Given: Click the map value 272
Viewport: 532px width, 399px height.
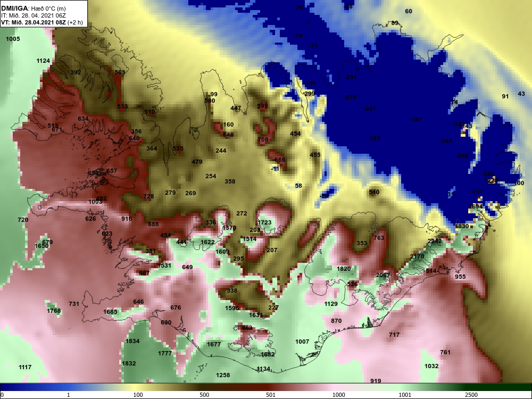Looking at the screenshot, I should [x=242, y=214].
